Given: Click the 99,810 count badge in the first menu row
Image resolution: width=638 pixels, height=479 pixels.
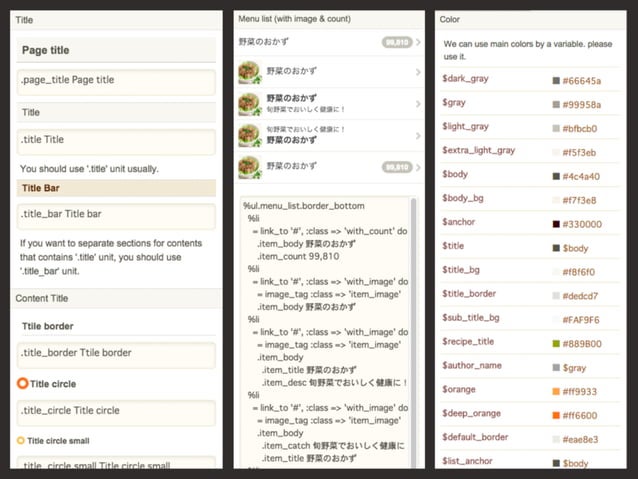Looking at the screenshot, I should [397, 42].
